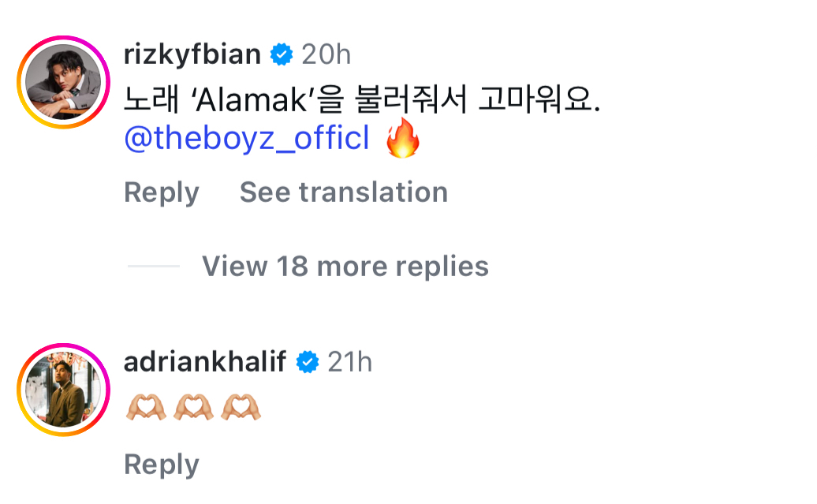This screenshot has width=817, height=504.
Task: Click verified badge next to rizkyfbian
Action: 282,55
